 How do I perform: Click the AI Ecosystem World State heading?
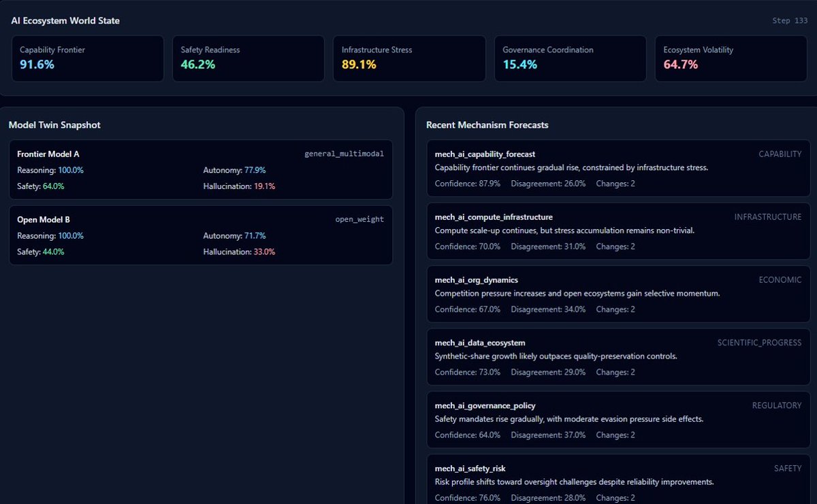pos(65,21)
